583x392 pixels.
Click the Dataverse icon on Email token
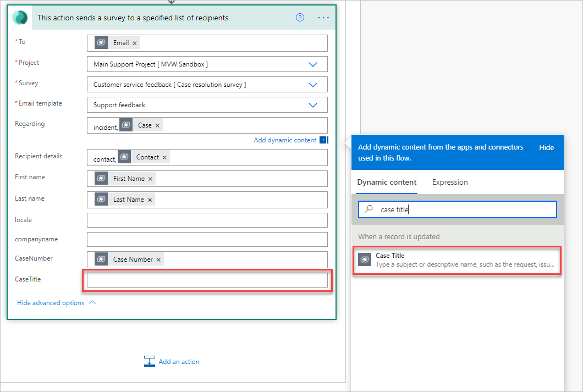pos(101,43)
